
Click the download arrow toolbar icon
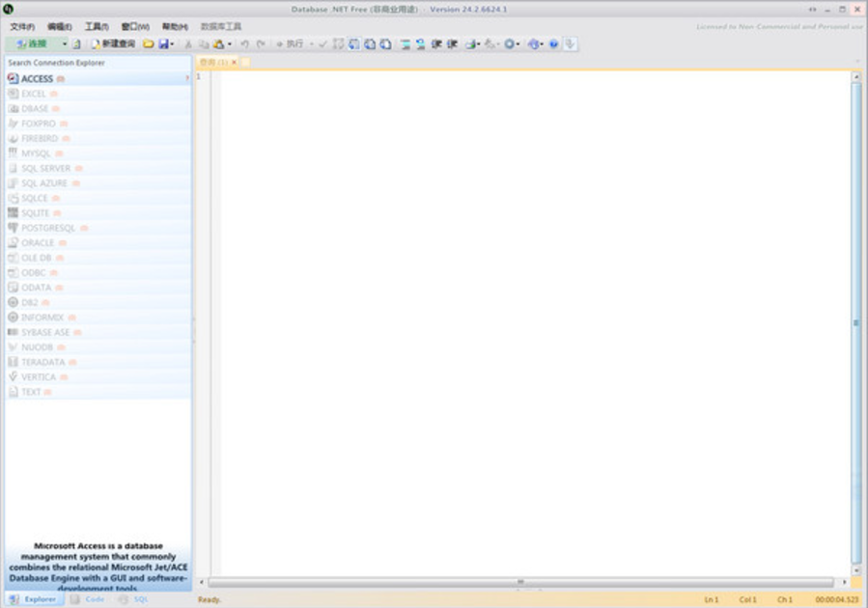[571, 43]
